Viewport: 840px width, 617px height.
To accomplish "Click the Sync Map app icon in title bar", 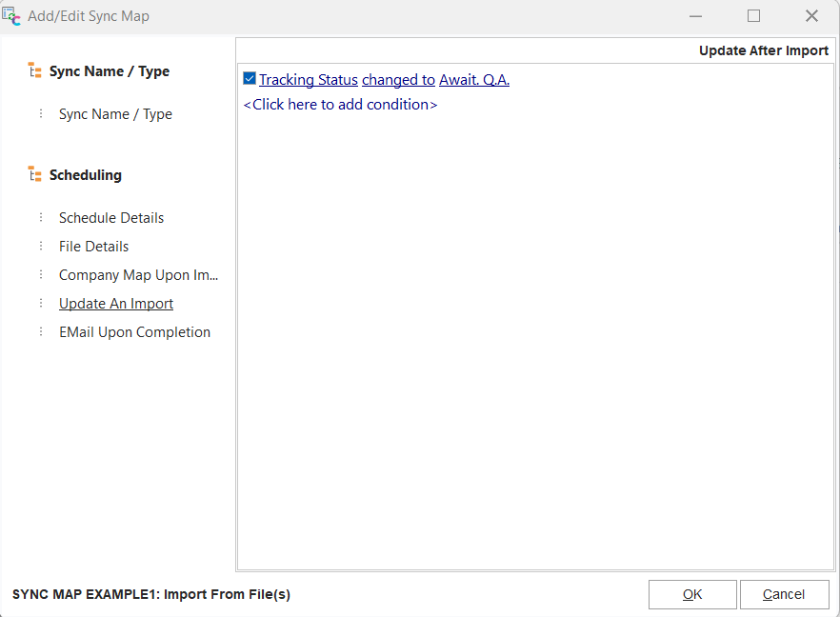I will [11, 16].
